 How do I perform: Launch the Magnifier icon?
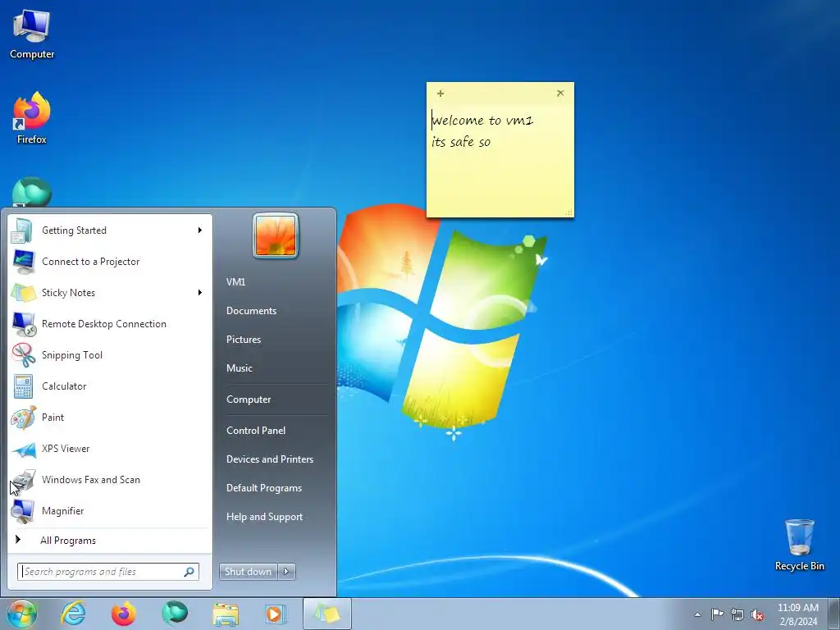(22, 510)
